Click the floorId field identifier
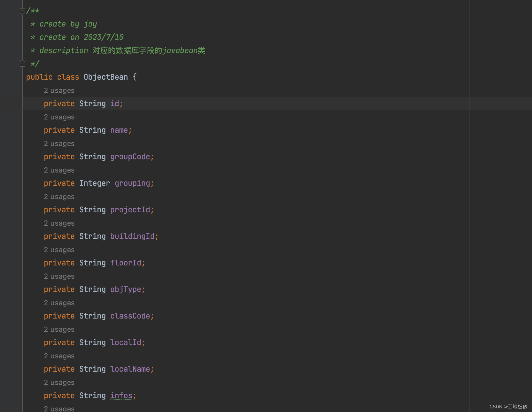This screenshot has width=532, height=412. (x=126, y=263)
